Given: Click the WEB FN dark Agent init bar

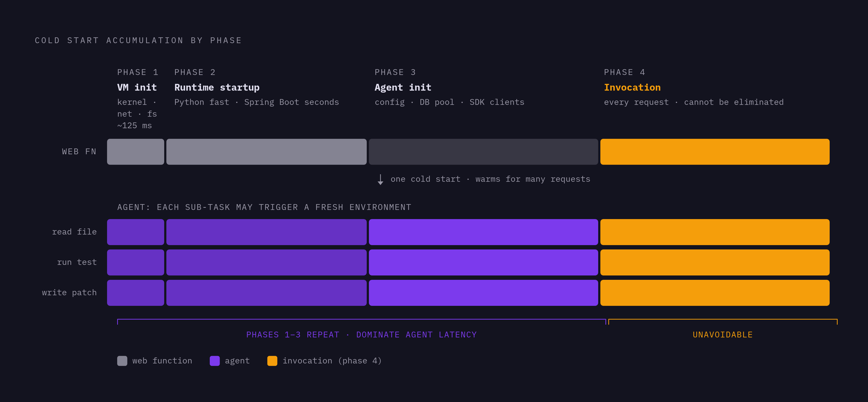Looking at the screenshot, I should pos(483,152).
